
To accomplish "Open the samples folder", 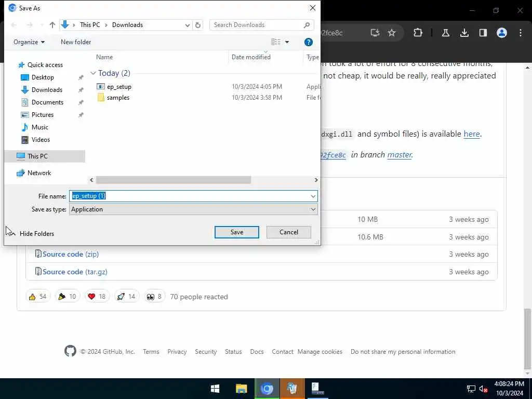I will click(x=118, y=98).
